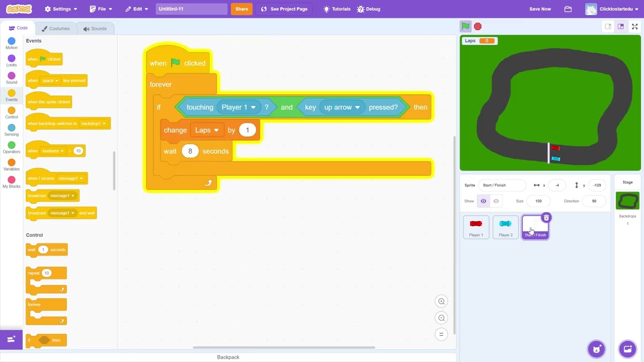Open the Debug menu item
This screenshot has width=644, height=362.
369,9
